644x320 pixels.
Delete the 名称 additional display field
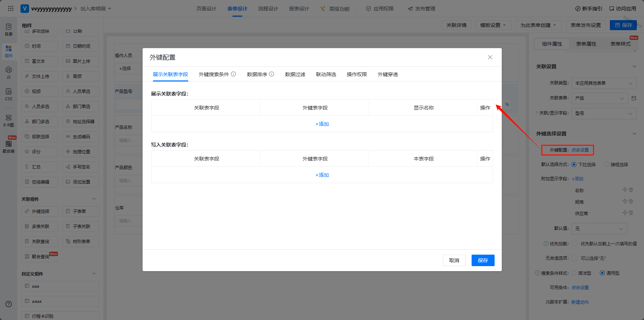(631, 190)
